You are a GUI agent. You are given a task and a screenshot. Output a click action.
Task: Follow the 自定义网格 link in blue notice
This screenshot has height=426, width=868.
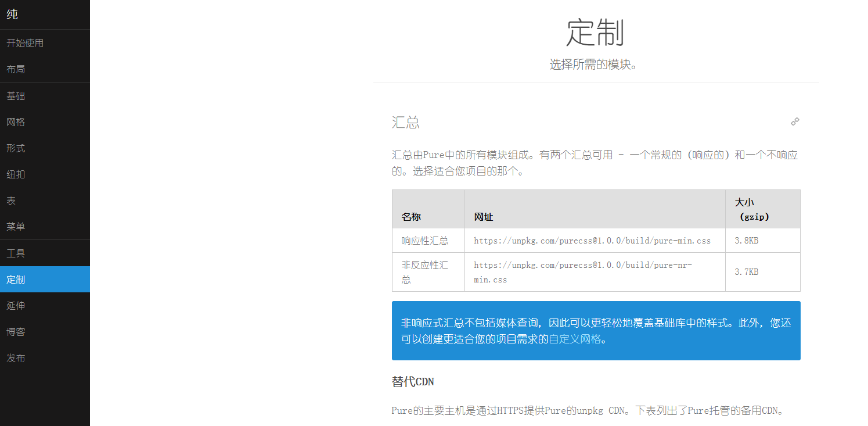pos(575,339)
